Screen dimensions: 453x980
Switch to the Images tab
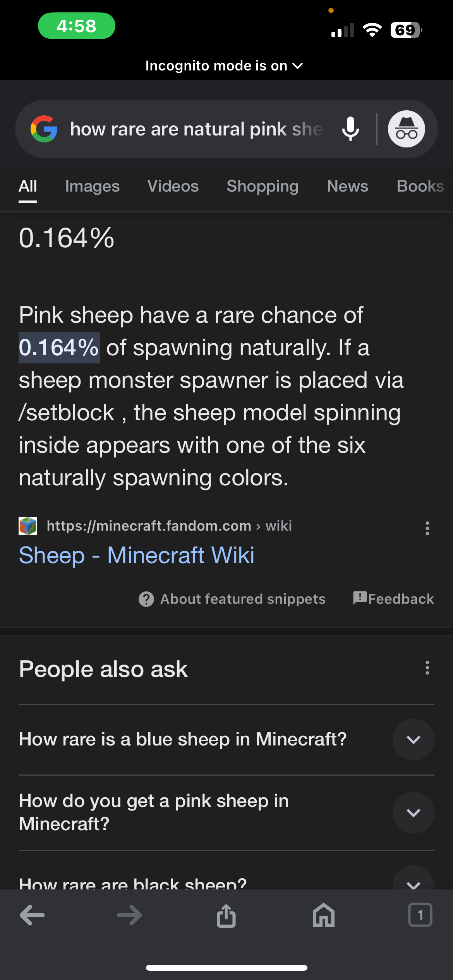92,186
